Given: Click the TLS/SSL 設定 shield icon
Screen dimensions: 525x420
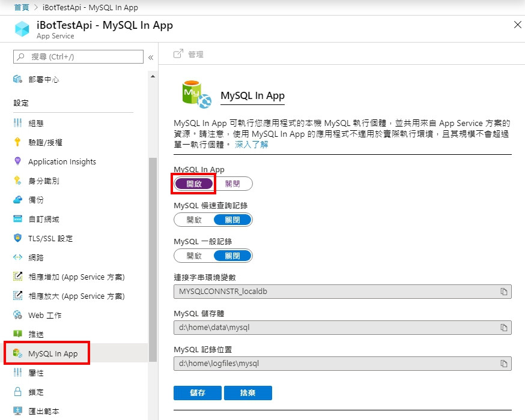Looking at the screenshot, I should tap(17, 238).
